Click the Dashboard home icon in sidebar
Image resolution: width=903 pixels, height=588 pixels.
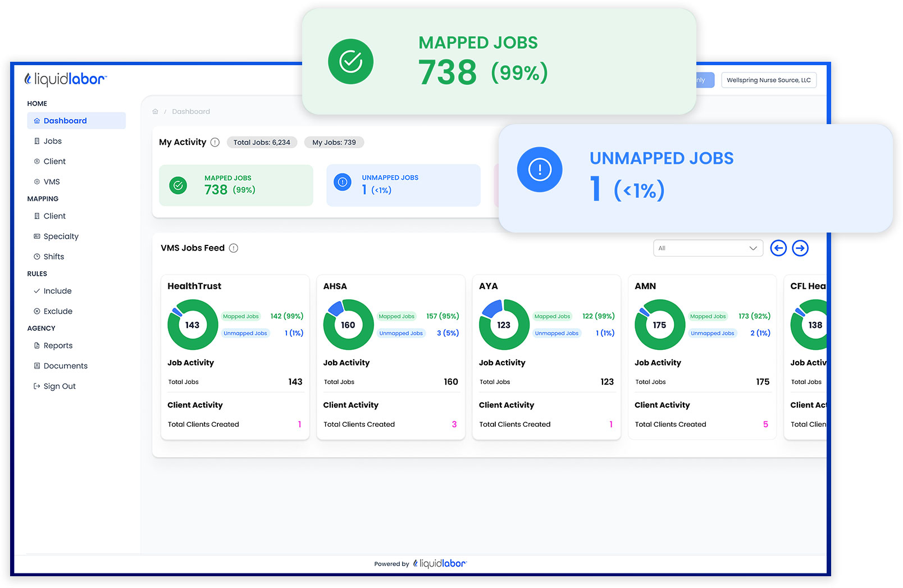(x=37, y=121)
